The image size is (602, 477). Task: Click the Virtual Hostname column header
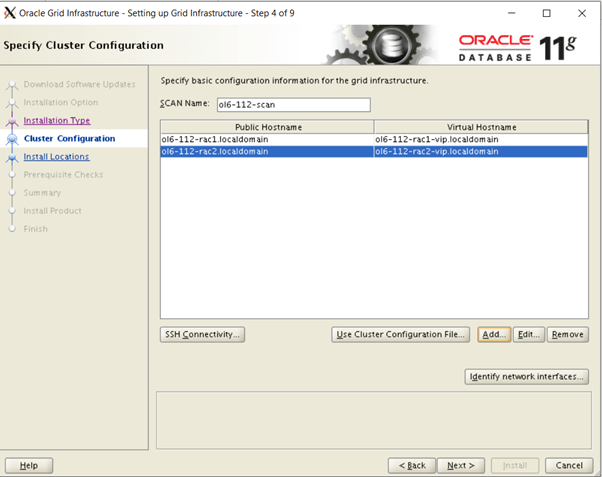481,127
